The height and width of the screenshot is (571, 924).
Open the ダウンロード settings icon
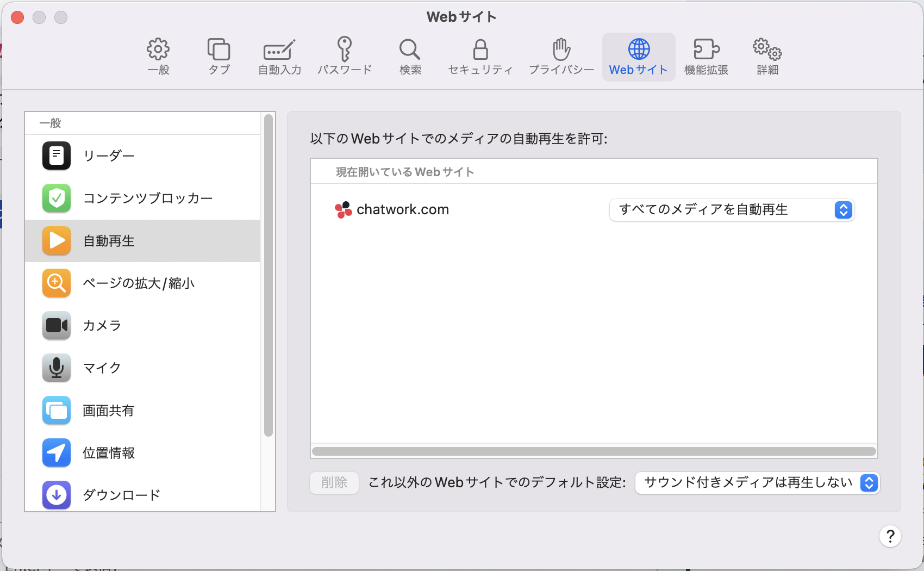[56, 495]
